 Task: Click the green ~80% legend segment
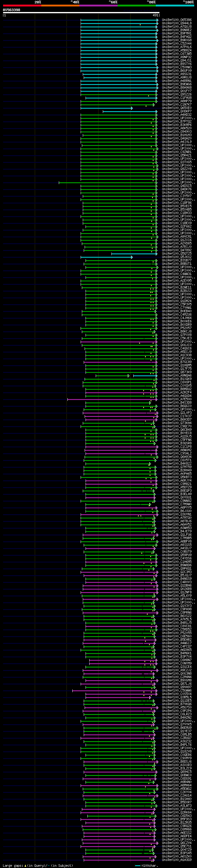pos(137,6)
